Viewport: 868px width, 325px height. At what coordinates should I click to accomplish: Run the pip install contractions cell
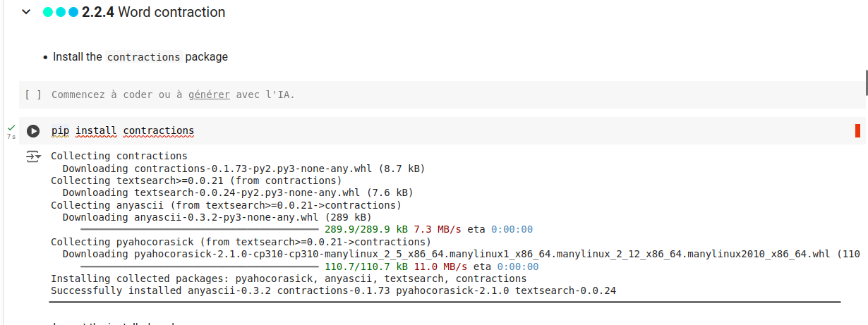pos(33,131)
